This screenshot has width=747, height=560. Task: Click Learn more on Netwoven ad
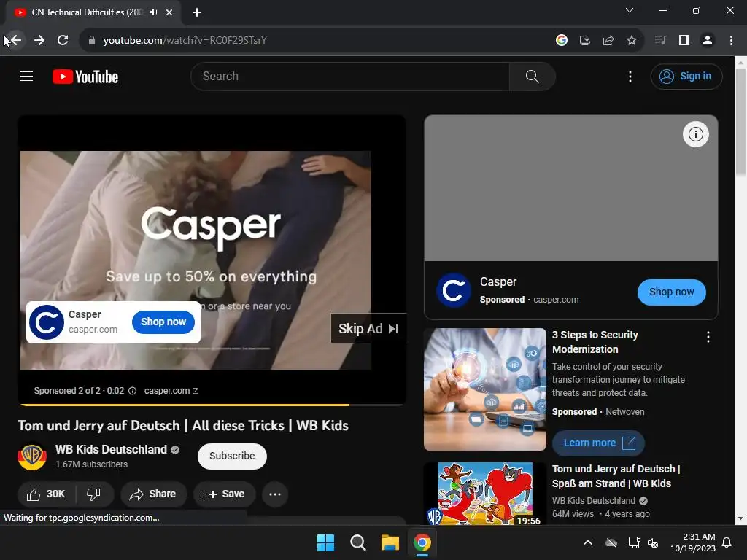click(x=598, y=443)
